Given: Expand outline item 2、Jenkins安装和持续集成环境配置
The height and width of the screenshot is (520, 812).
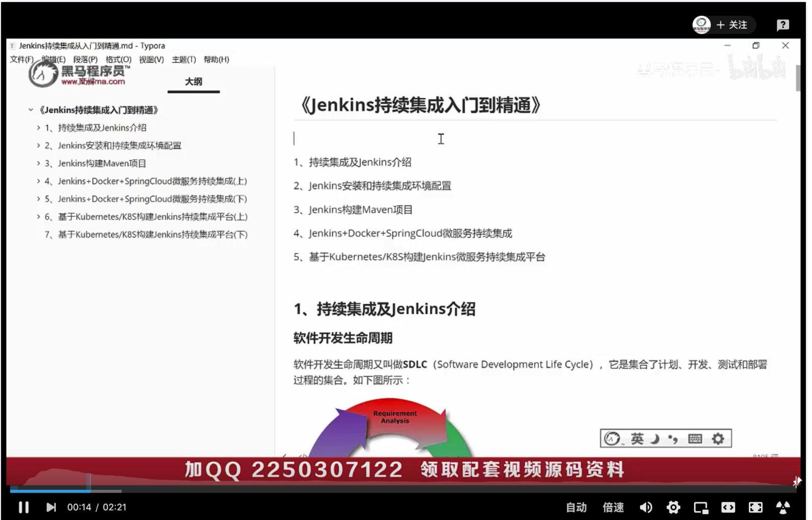Looking at the screenshot, I should 38,146.
